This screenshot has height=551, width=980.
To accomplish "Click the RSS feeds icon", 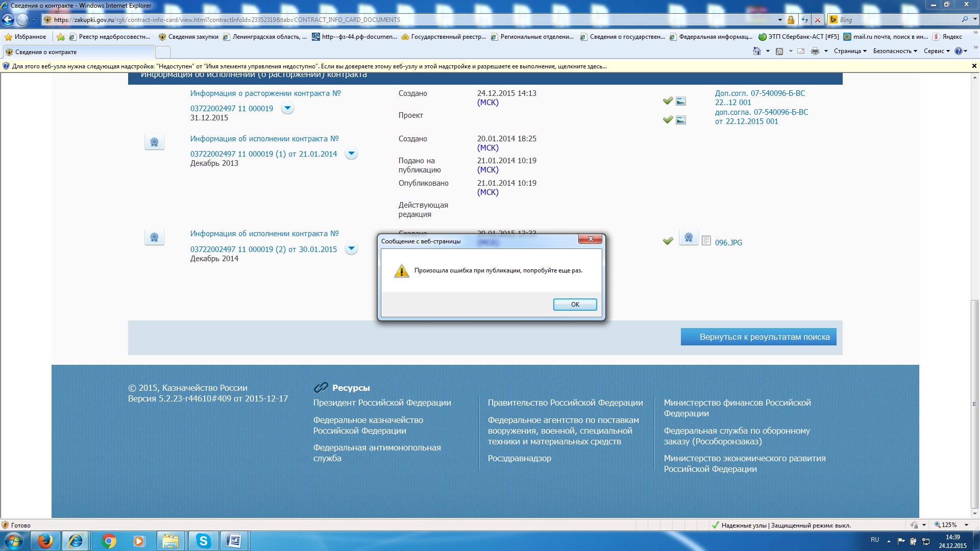I will point(779,51).
